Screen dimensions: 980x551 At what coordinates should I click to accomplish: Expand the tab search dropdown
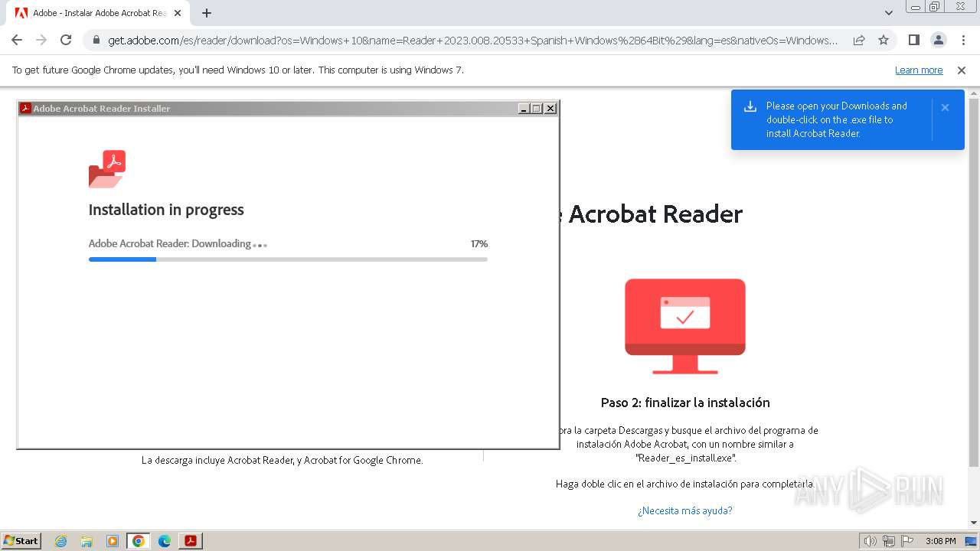coord(889,13)
